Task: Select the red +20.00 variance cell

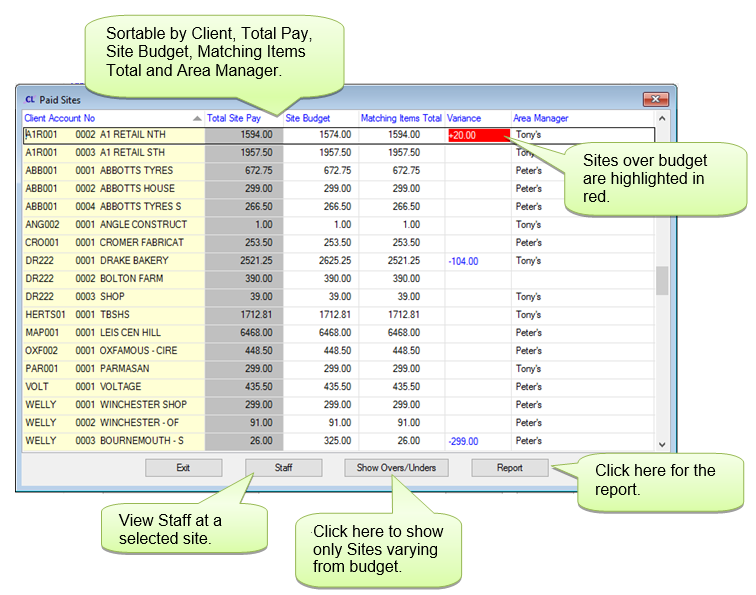Action: 478,135
